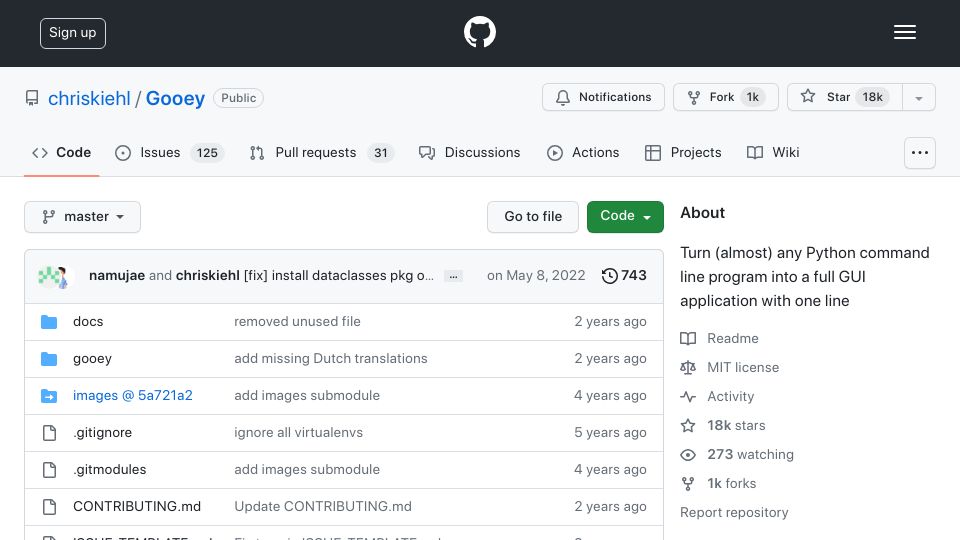Click the Go to file button

tap(533, 217)
